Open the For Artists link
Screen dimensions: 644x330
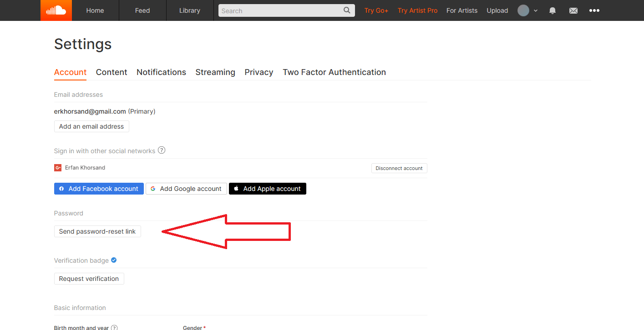(x=462, y=10)
